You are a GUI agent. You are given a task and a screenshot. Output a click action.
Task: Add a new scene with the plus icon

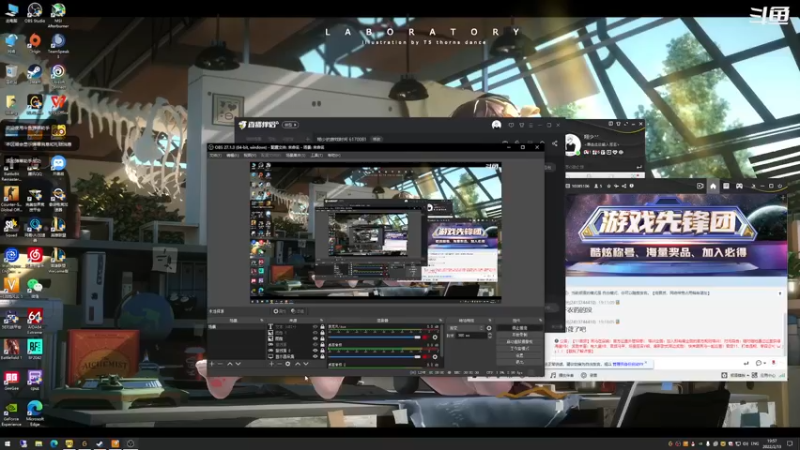tap(212, 364)
